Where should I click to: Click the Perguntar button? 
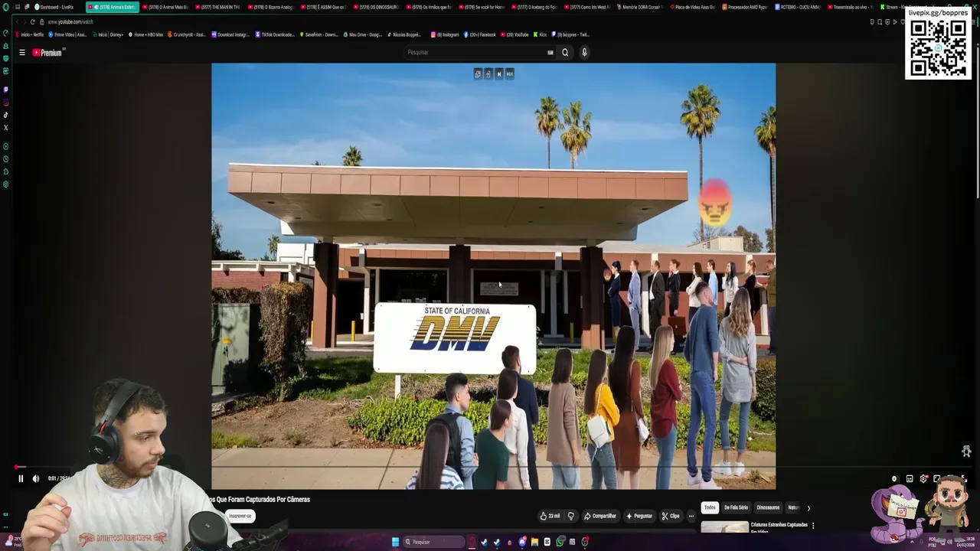pos(639,516)
